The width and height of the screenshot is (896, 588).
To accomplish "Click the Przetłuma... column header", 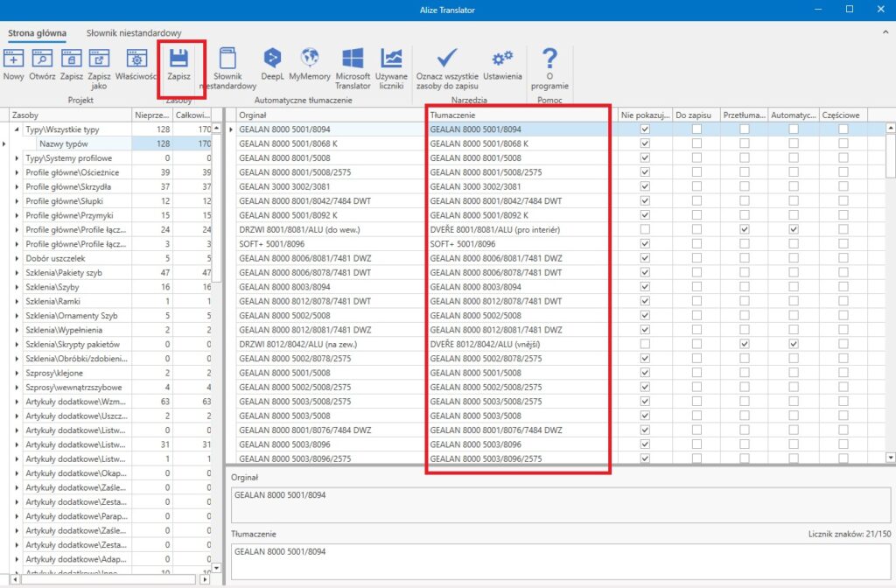I will [x=744, y=115].
